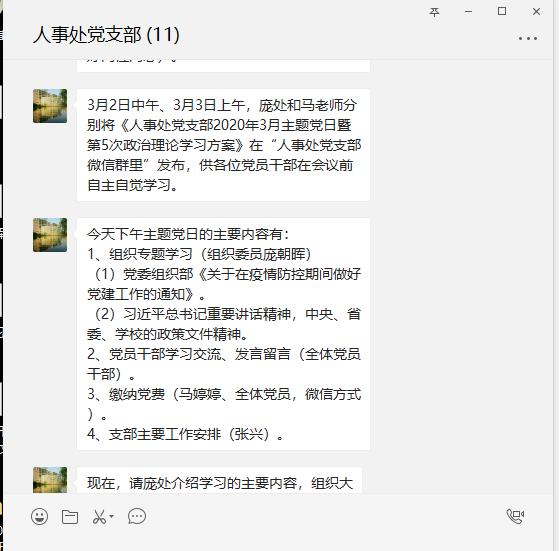Select the screenshot scissors tool
Screen dimensions: 559x551
[x=99, y=516]
